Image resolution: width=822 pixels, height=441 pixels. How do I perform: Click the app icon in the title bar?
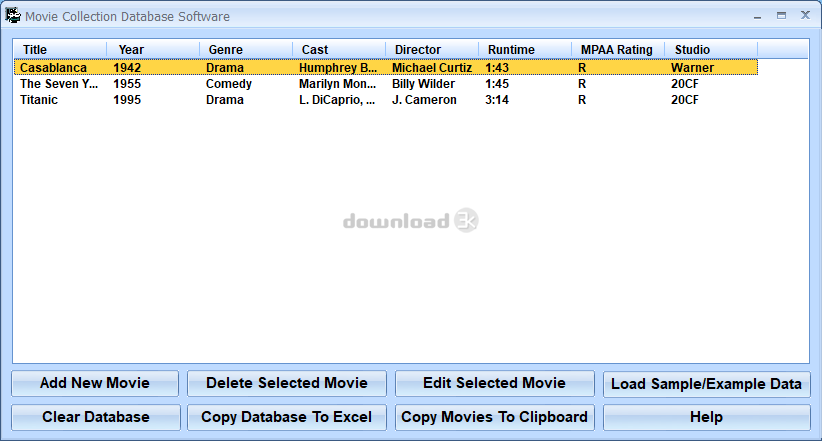(13, 16)
